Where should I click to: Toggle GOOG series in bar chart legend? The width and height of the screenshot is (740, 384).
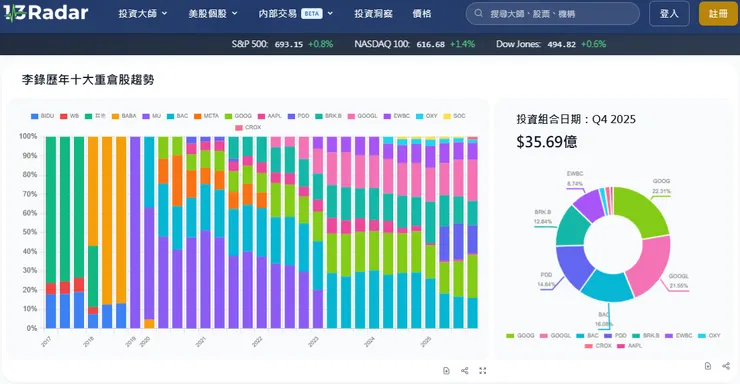[x=238, y=116]
